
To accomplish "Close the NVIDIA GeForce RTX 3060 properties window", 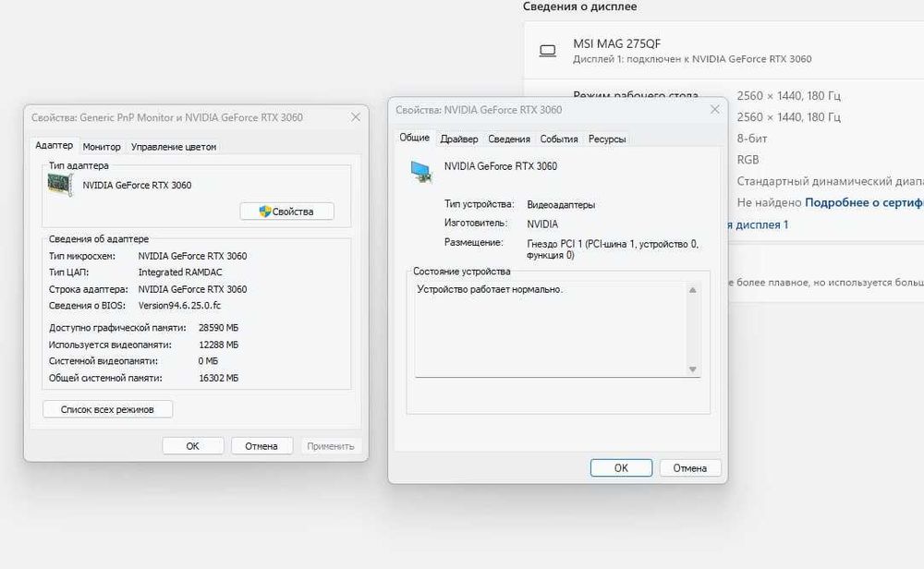I will pyautogui.click(x=715, y=110).
